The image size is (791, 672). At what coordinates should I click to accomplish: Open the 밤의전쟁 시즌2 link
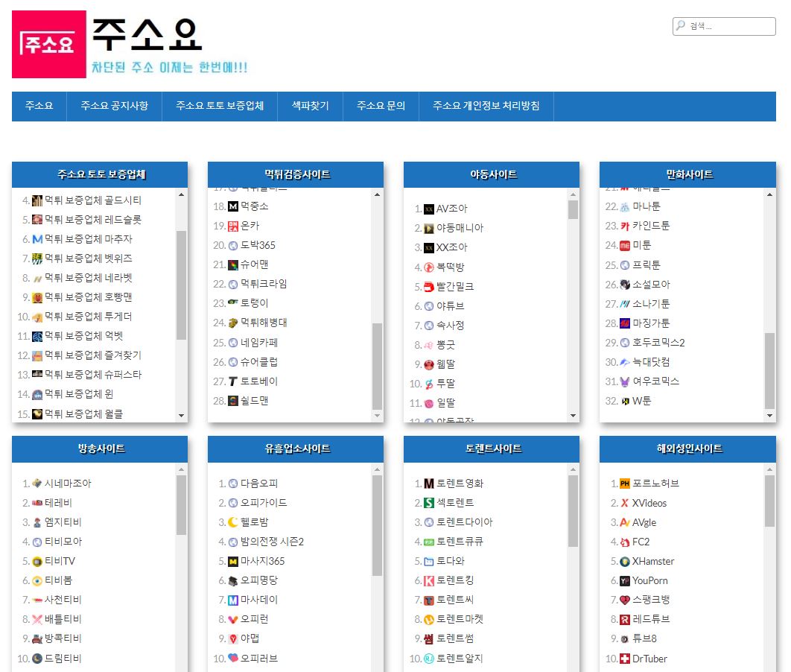point(272,542)
